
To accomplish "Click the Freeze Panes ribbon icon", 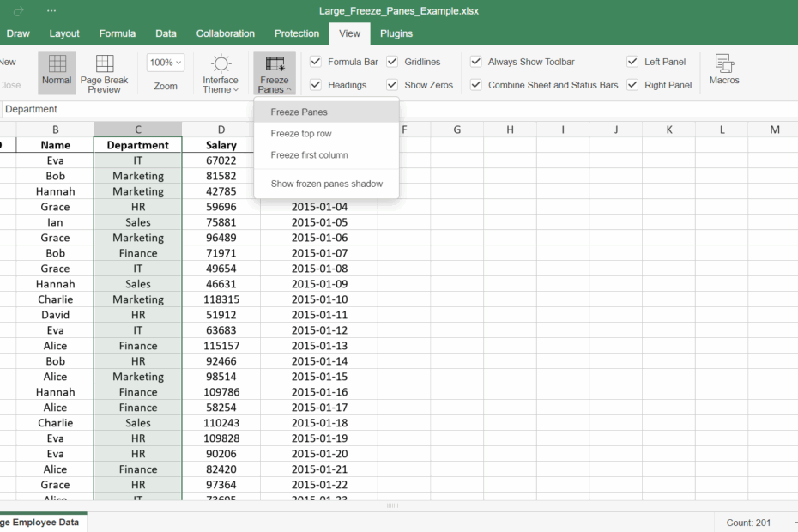I will [x=275, y=64].
